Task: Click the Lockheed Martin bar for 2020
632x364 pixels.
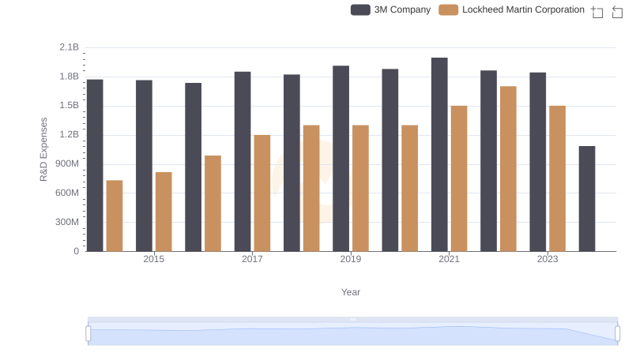Action: tap(410, 189)
